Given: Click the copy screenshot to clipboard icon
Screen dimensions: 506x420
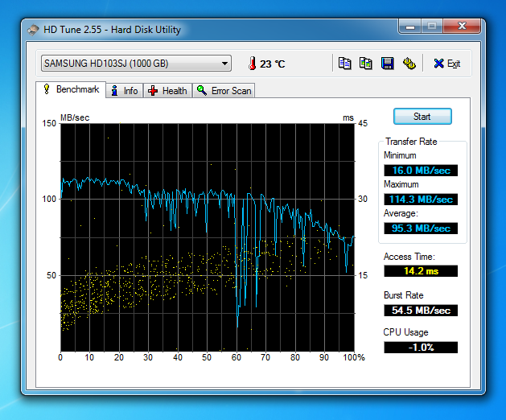Looking at the screenshot, I should point(366,64).
